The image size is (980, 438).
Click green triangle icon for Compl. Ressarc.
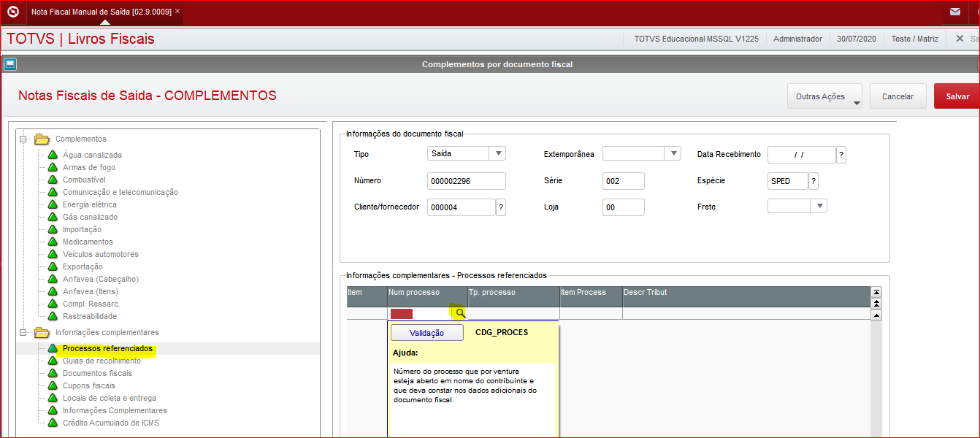[53, 304]
